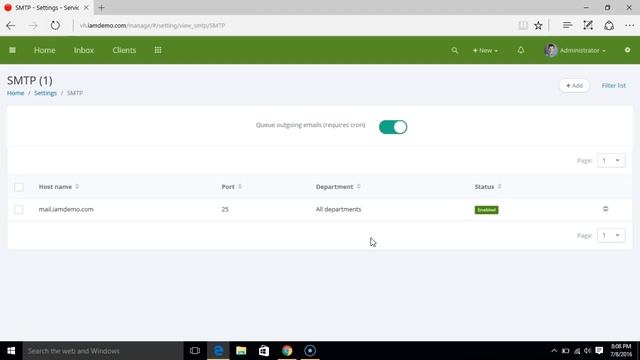Sort by Host name arrows

(x=77, y=187)
